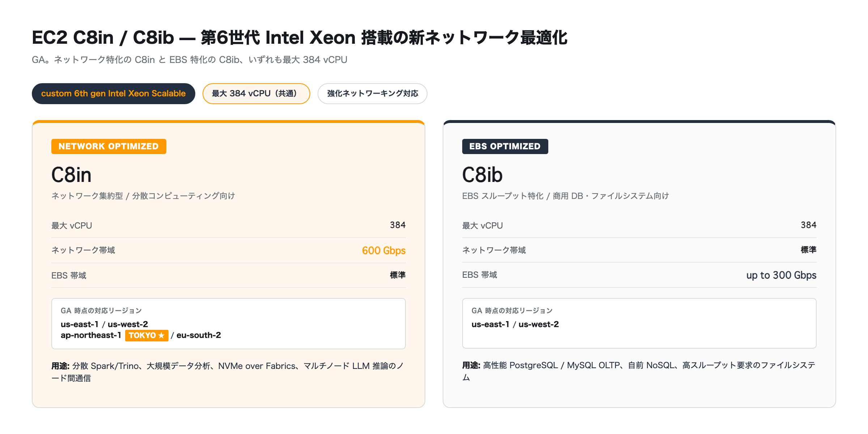Click the ap-northeast-1 region text
Screen dimensions: 868x434
pyautogui.click(x=91, y=335)
